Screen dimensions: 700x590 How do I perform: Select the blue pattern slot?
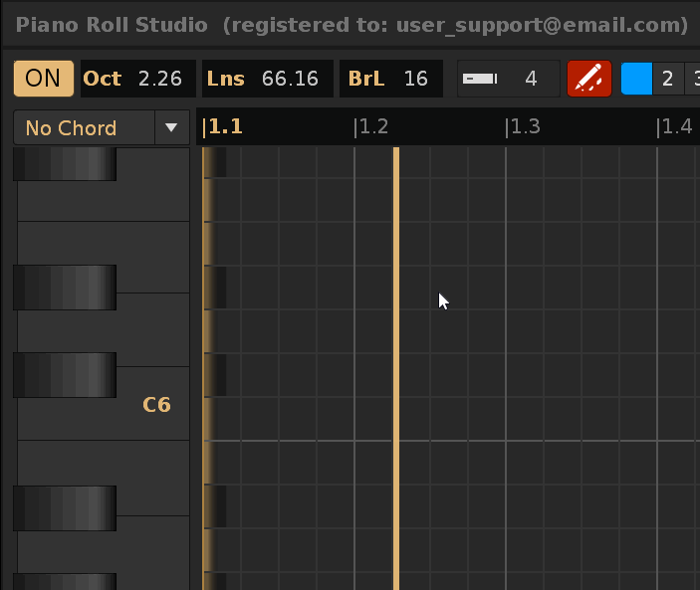tap(636, 79)
